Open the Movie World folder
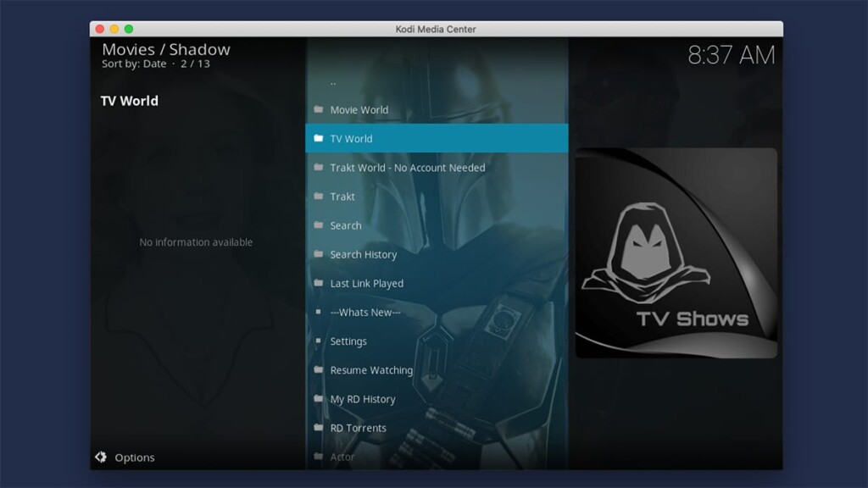 [x=437, y=109]
